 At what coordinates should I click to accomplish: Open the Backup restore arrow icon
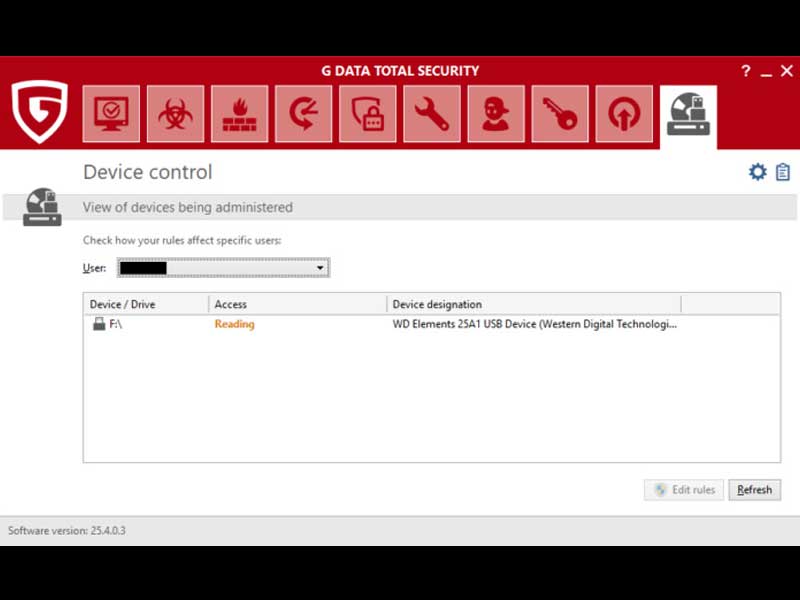(303, 114)
